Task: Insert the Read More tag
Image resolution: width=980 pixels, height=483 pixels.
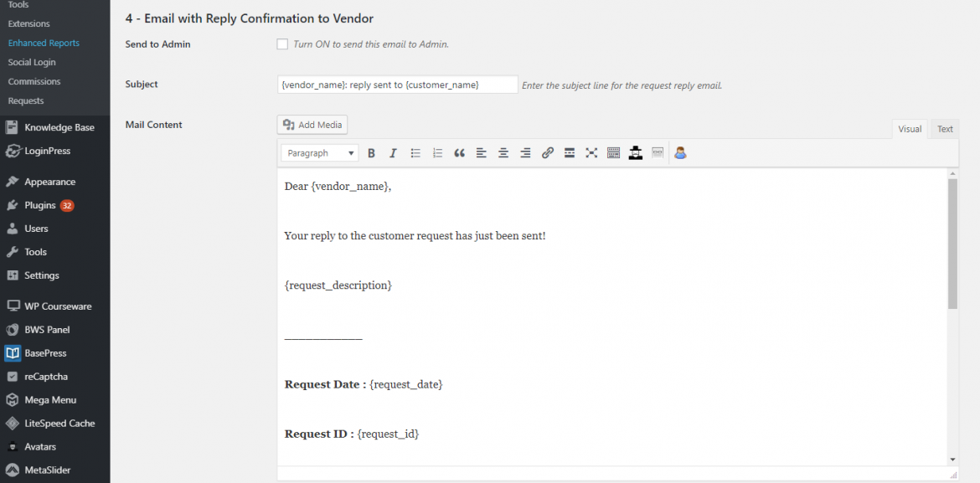Action: click(x=570, y=152)
